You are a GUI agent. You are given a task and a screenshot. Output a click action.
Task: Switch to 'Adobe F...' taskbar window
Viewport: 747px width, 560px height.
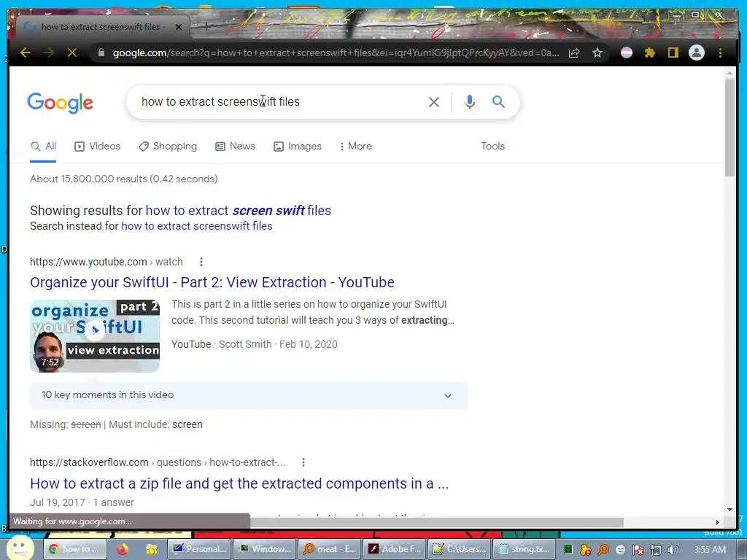pyautogui.click(x=395, y=549)
